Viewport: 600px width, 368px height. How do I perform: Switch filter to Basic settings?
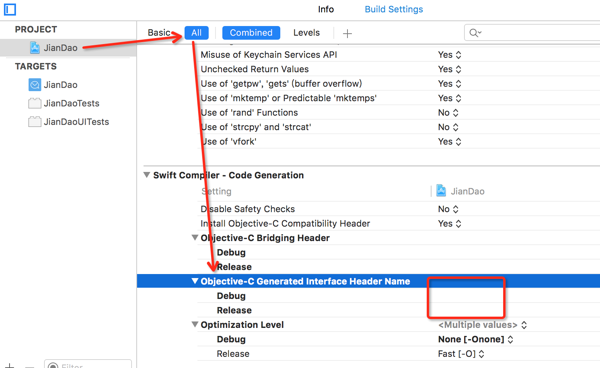pos(159,33)
